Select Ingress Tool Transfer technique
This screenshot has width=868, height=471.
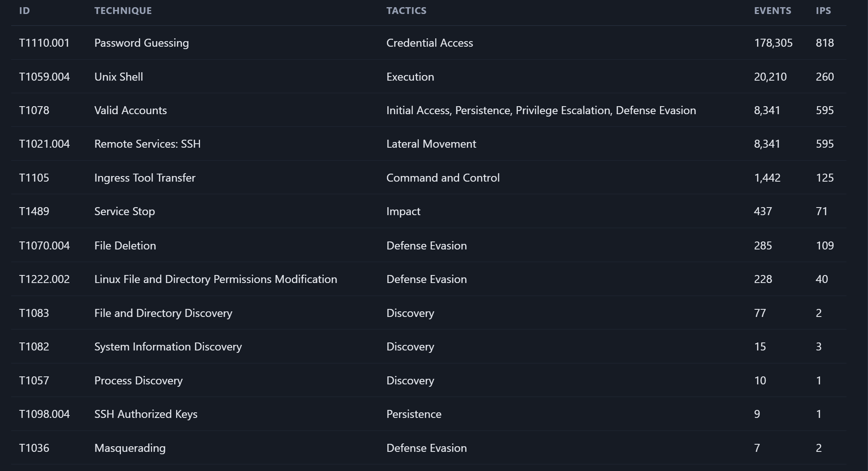pyautogui.click(x=145, y=178)
